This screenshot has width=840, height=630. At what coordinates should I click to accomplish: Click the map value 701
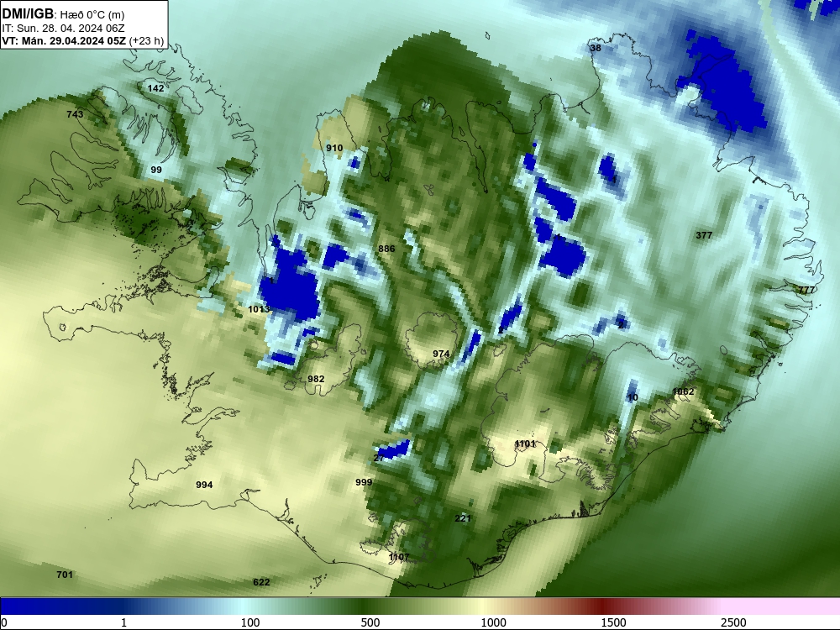pyautogui.click(x=65, y=575)
